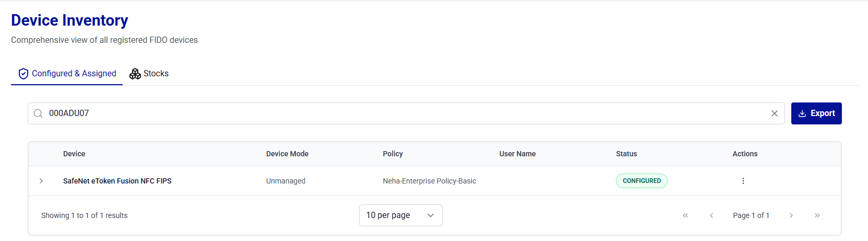
Task: Click the search magnifier icon
Action: (38, 113)
